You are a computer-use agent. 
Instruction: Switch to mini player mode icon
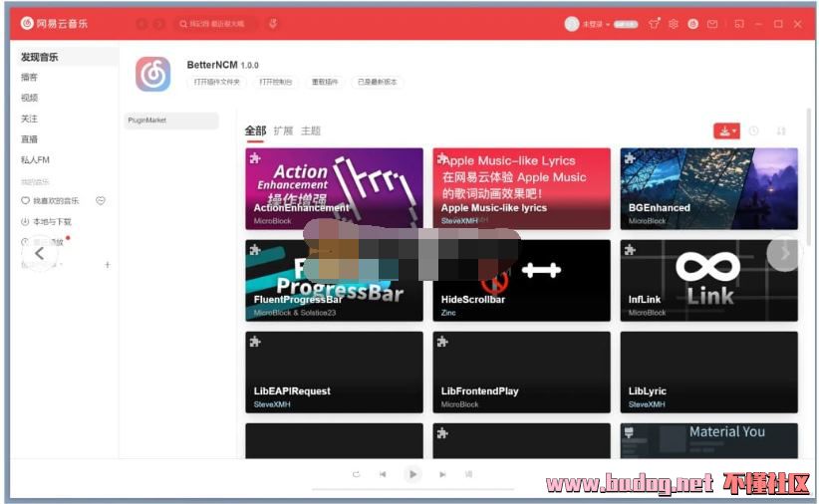(739, 23)
